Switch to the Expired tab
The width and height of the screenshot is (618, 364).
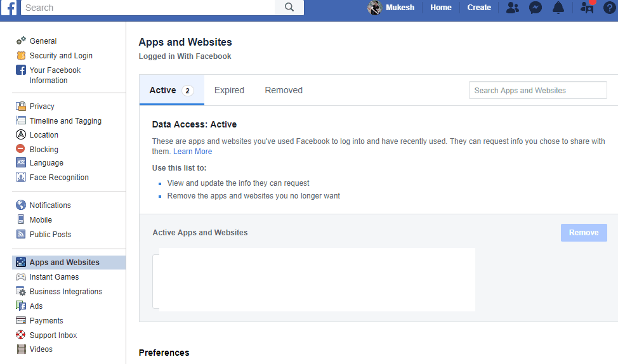(x=229, y=90)
